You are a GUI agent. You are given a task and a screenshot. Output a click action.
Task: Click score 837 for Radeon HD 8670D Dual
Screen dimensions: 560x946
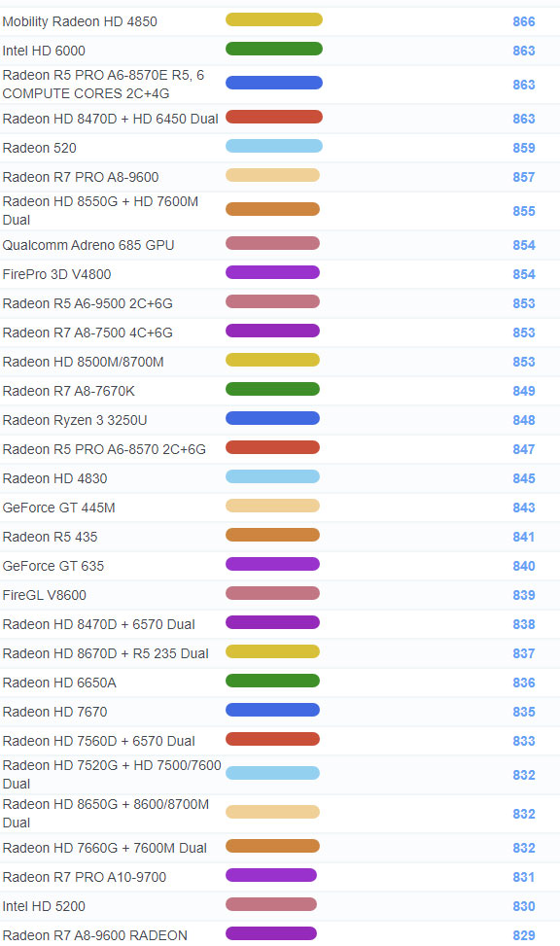pos(524,653)
